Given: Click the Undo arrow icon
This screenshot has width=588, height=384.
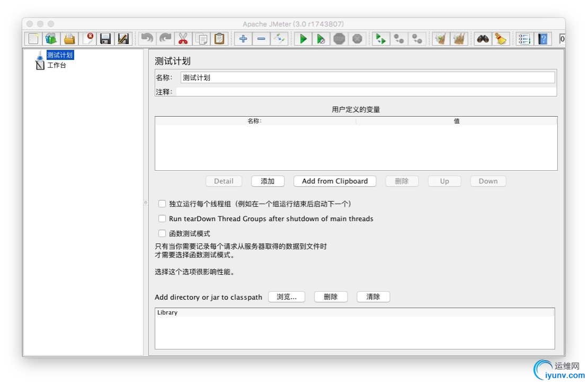Looking at the screenshot, I should click(147, 39).
